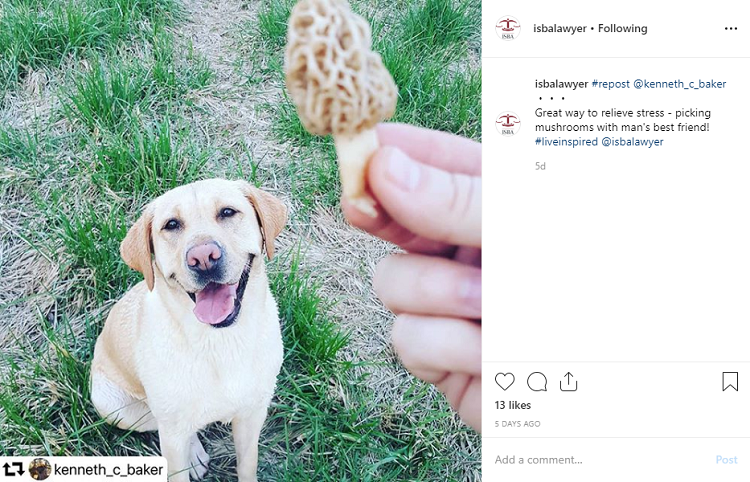Image resolution: width=750 pixels, height=482 pixels.
Task: Click the kenneth_c_baker label on photo
Action: point(108,469)
